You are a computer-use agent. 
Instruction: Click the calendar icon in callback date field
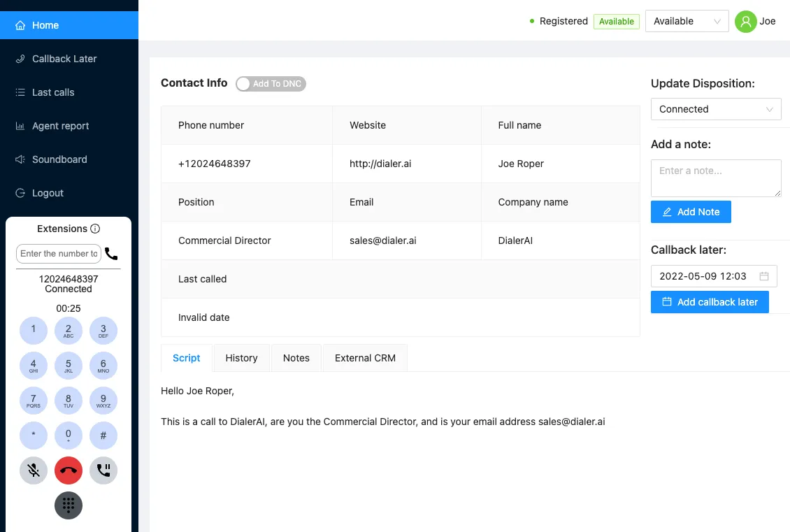(764, 276)
